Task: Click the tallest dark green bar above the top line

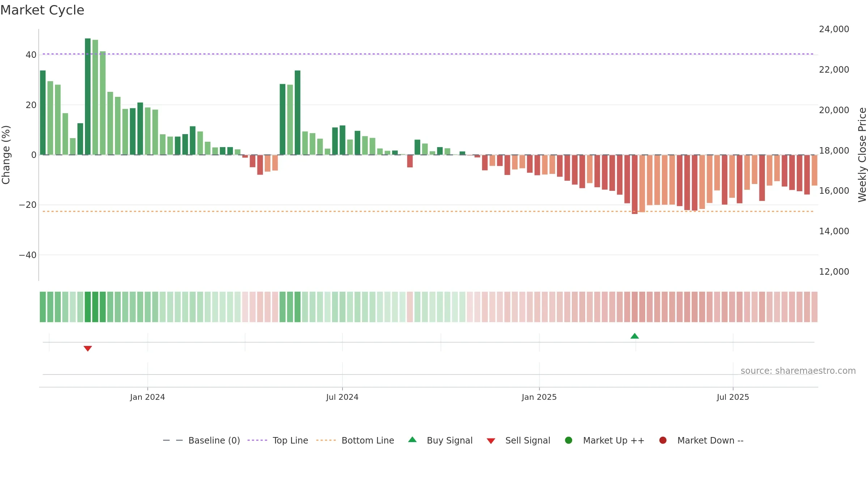Action: (88, 97)
